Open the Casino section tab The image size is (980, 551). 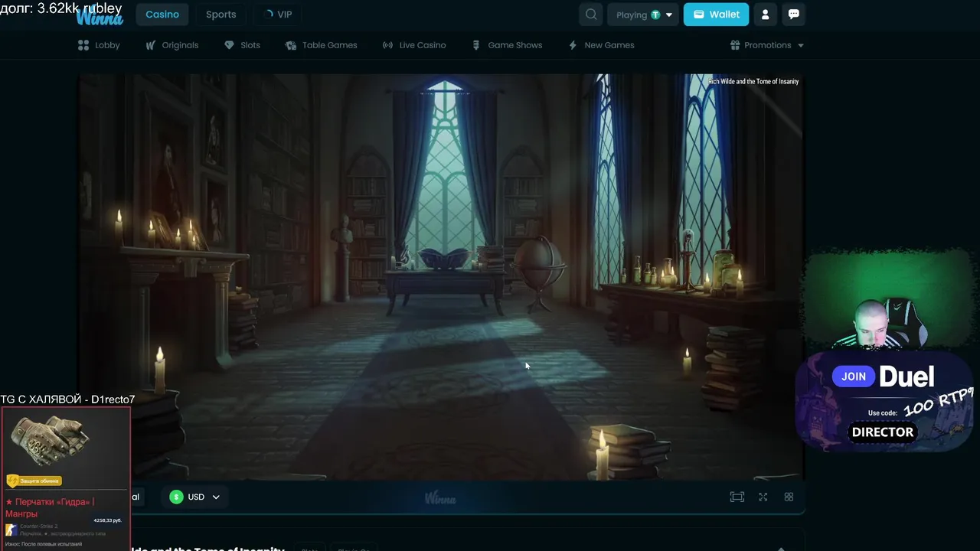pyautogui.click(x=162, y=15)
